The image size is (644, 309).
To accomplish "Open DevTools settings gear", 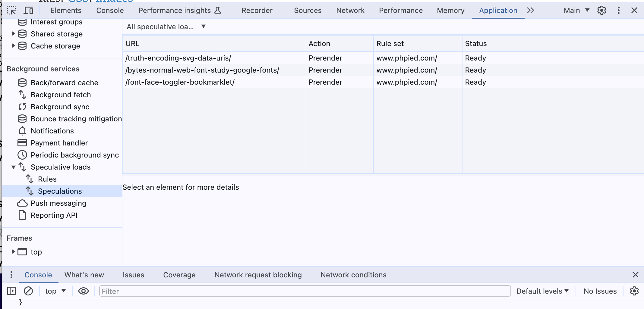I will (x=601, y=11).
